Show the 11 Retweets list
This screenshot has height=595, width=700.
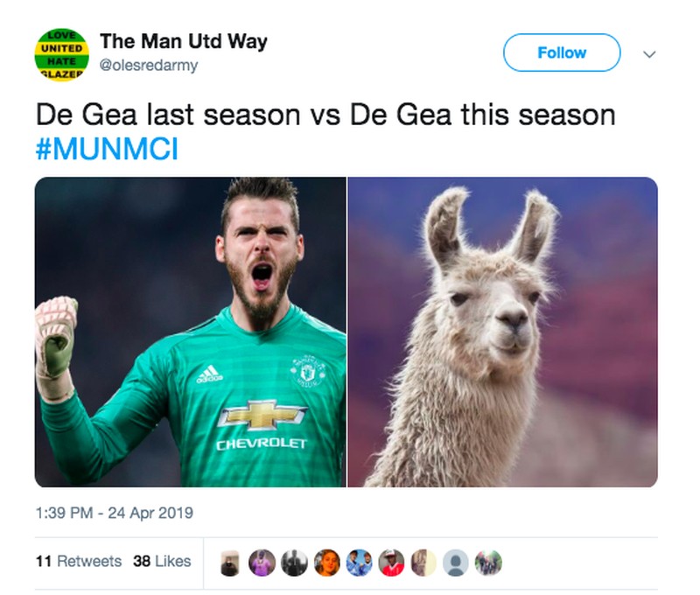click(x=79, y=561)
